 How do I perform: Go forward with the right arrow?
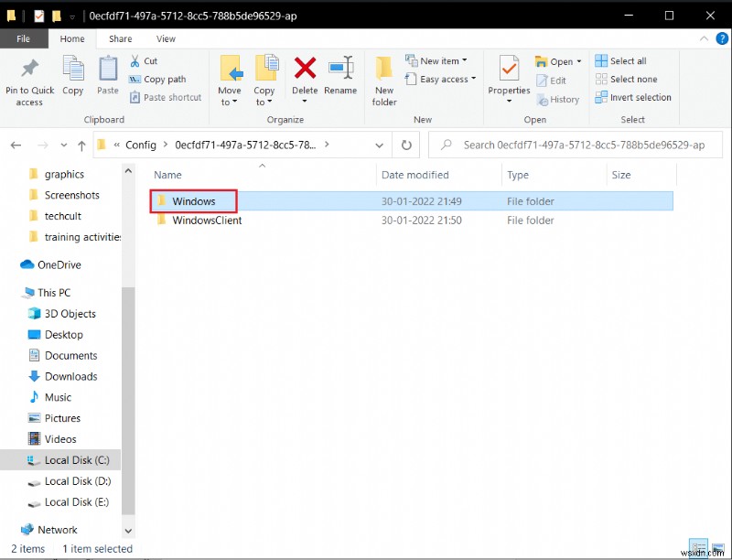pyautogui.click(x=42, y=145)
